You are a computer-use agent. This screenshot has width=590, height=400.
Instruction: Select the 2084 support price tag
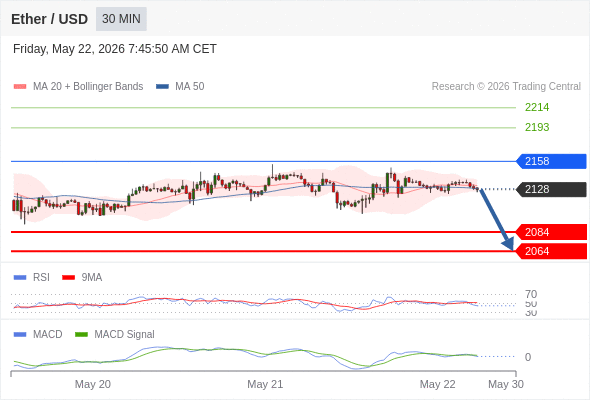click(551, 232)
